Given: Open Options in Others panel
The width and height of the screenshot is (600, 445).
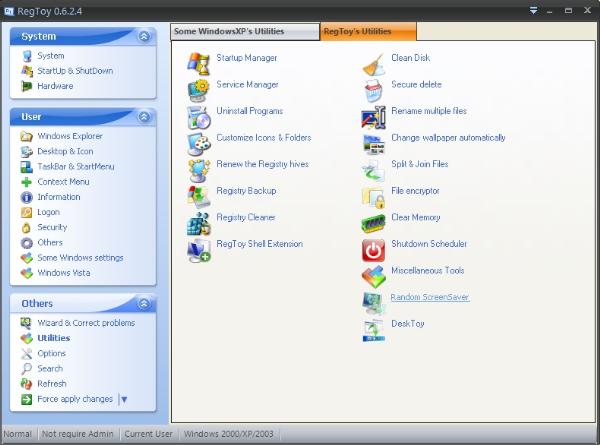Looking at the screenshot, I should 51,354.
